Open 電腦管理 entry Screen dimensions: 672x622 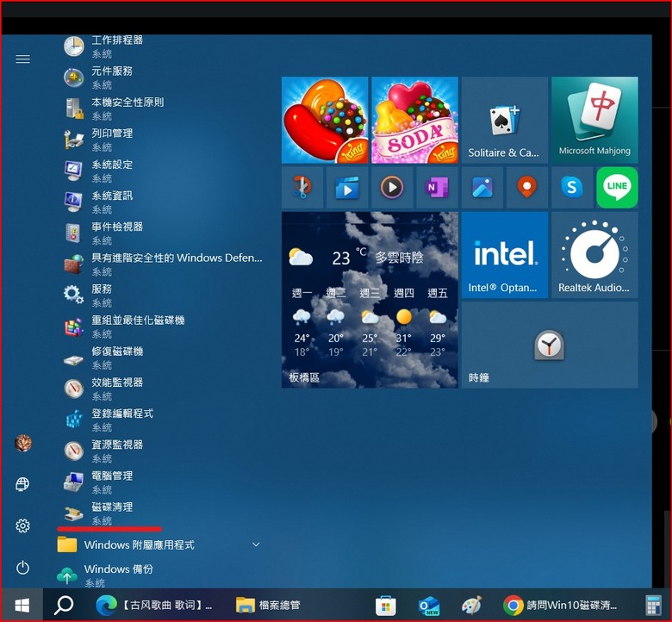coord(163,482)
